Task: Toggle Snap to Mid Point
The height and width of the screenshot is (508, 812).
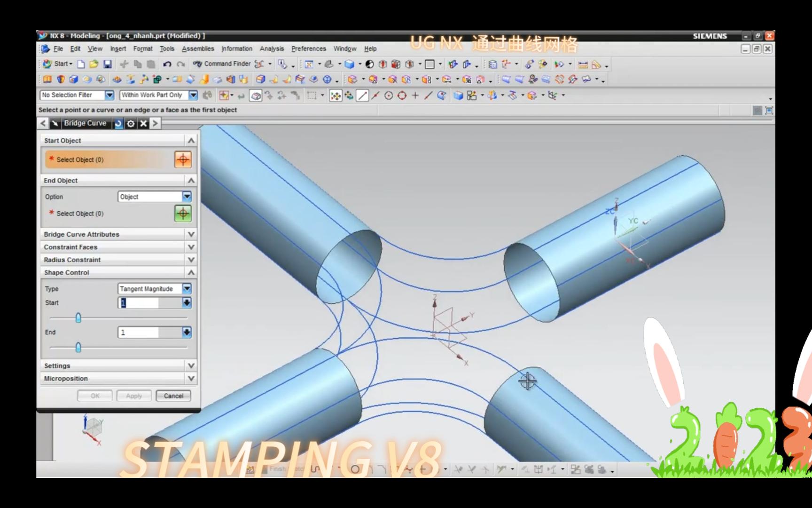Action: pos(375,95)
